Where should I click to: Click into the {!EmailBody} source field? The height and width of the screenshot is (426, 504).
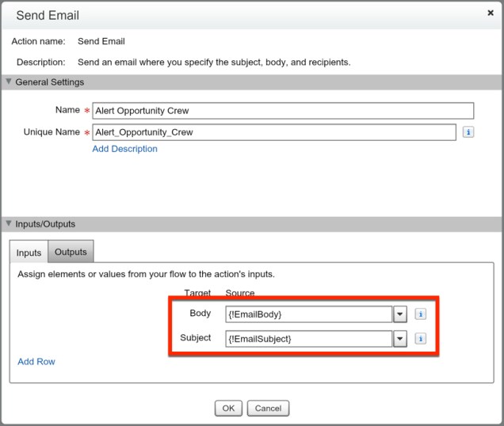tap(309, 314)
